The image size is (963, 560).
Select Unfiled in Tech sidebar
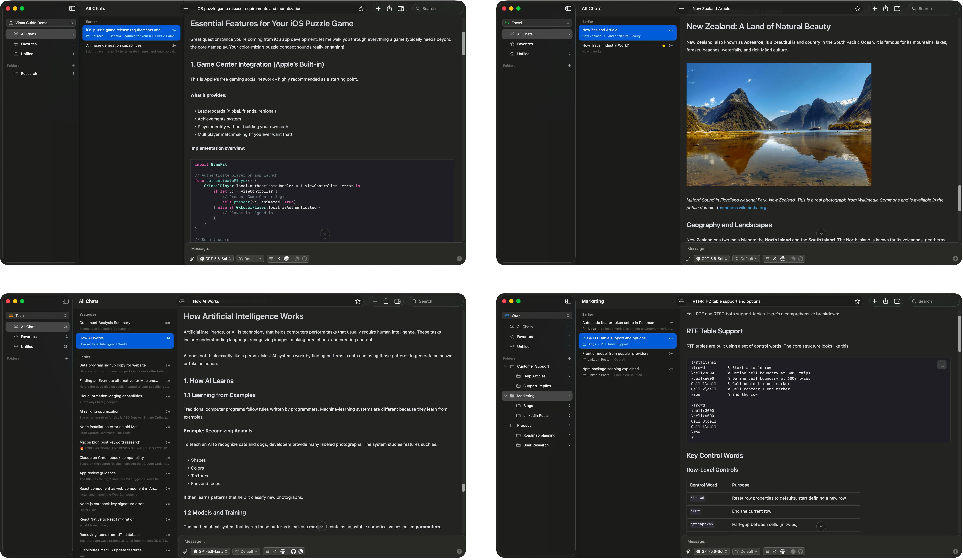click(37, 346)
